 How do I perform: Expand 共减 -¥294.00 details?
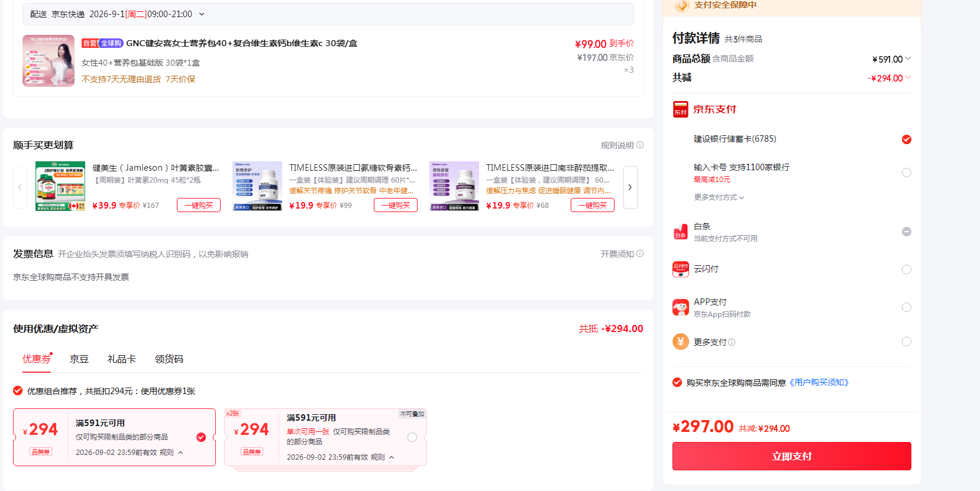click(x=908, y=77)
